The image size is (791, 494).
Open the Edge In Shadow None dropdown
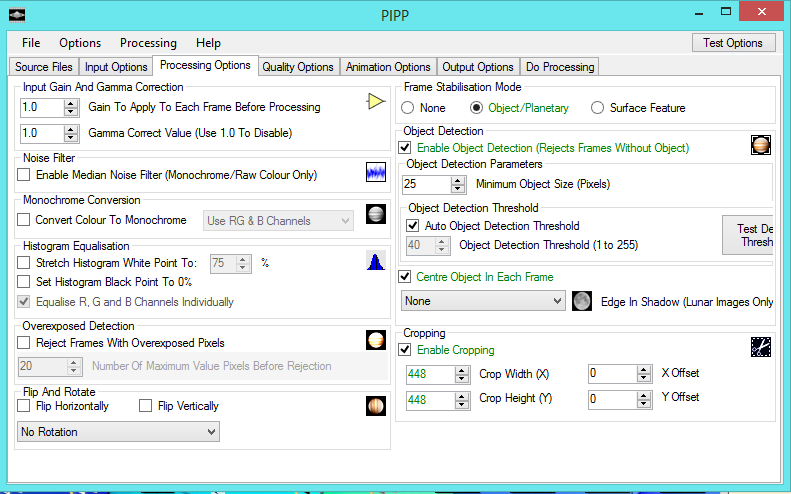click(483, 301)
